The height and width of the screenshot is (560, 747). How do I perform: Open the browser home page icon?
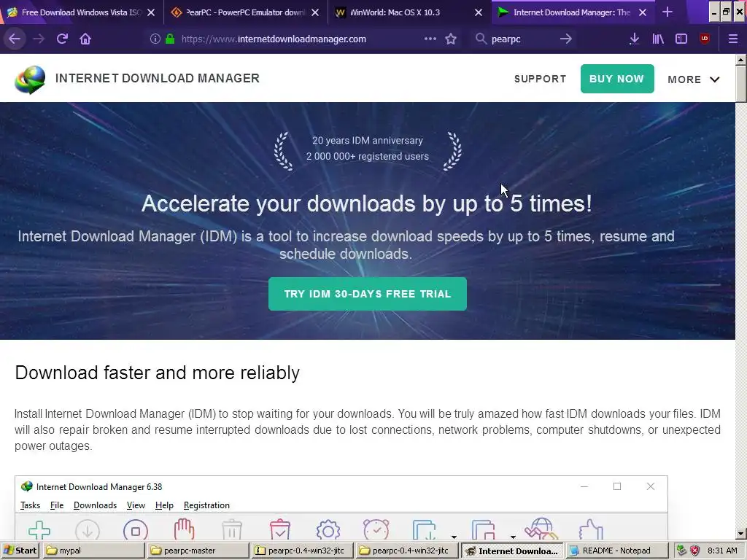click(x=85, y=39)
